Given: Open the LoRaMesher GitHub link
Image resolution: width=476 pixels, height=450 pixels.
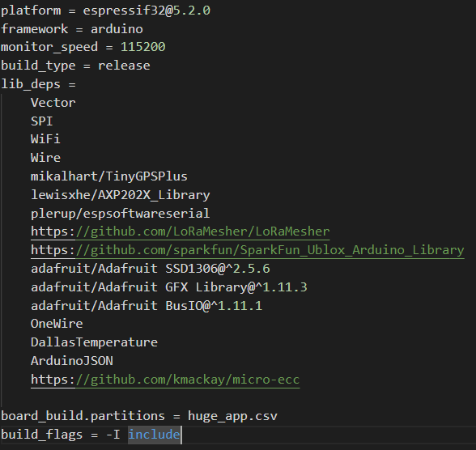Looking at the screenshot, I should pos(180,231).
